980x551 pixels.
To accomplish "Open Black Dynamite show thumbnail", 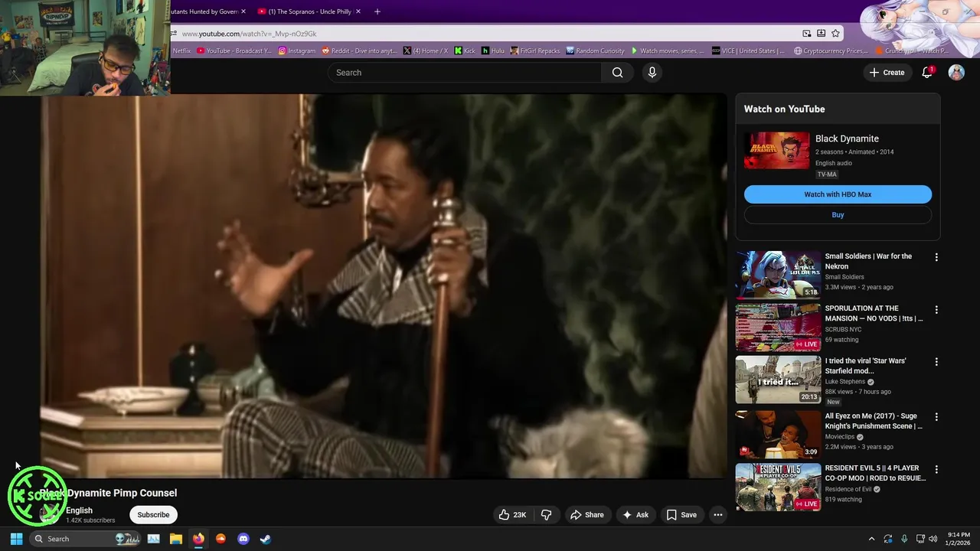I will click(776, 150).
